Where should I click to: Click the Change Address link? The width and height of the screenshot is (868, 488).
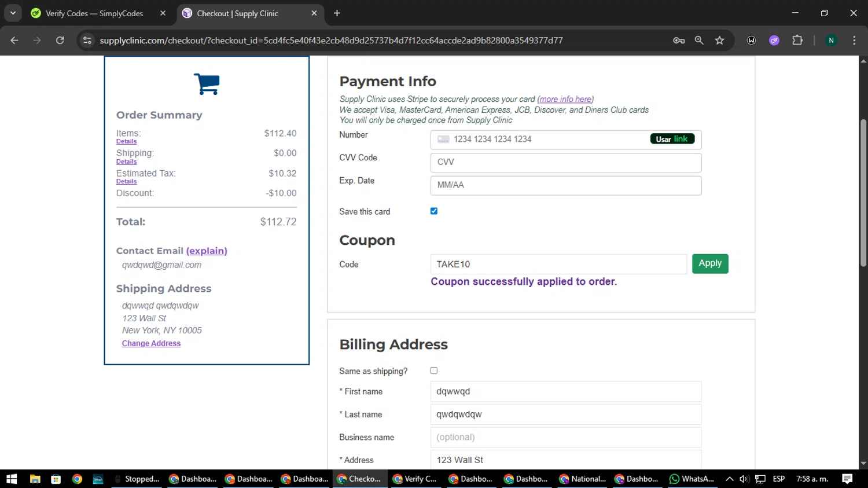tap(151, 343)
